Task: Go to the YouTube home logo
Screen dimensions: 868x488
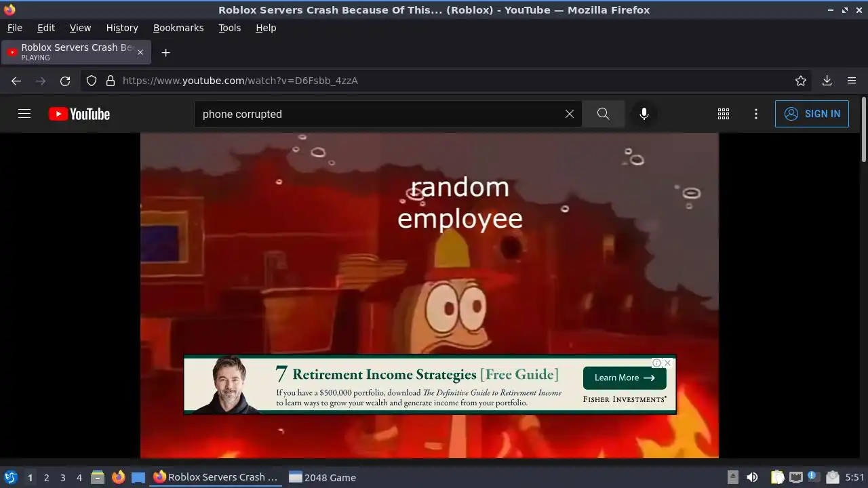Action: click(x=79, y=114)
